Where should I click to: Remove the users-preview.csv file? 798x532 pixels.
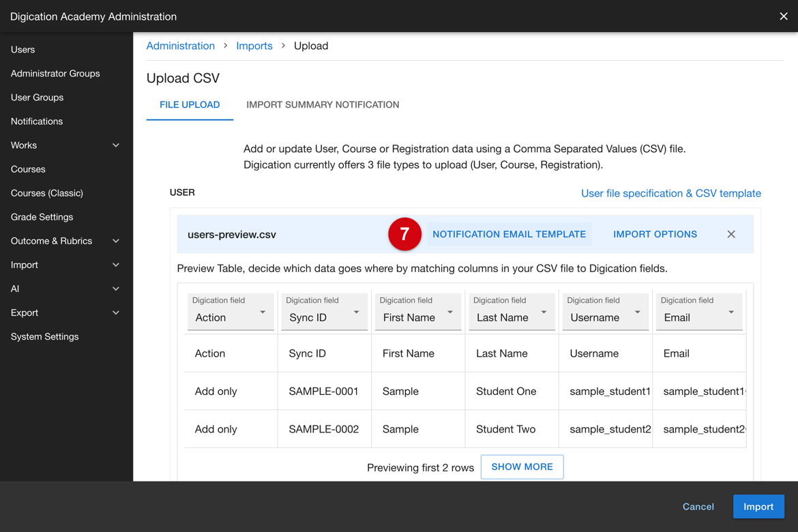click(731, 234)
